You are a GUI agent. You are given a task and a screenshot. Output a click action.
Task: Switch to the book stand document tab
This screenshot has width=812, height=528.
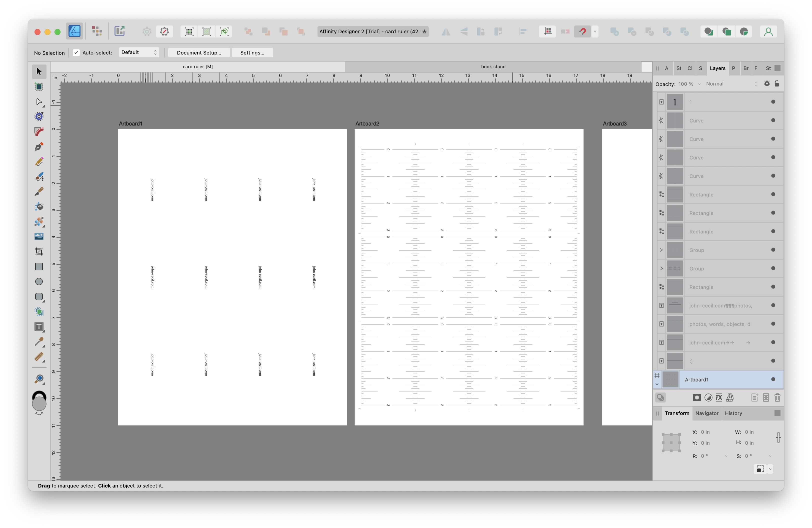pos(493,66)
